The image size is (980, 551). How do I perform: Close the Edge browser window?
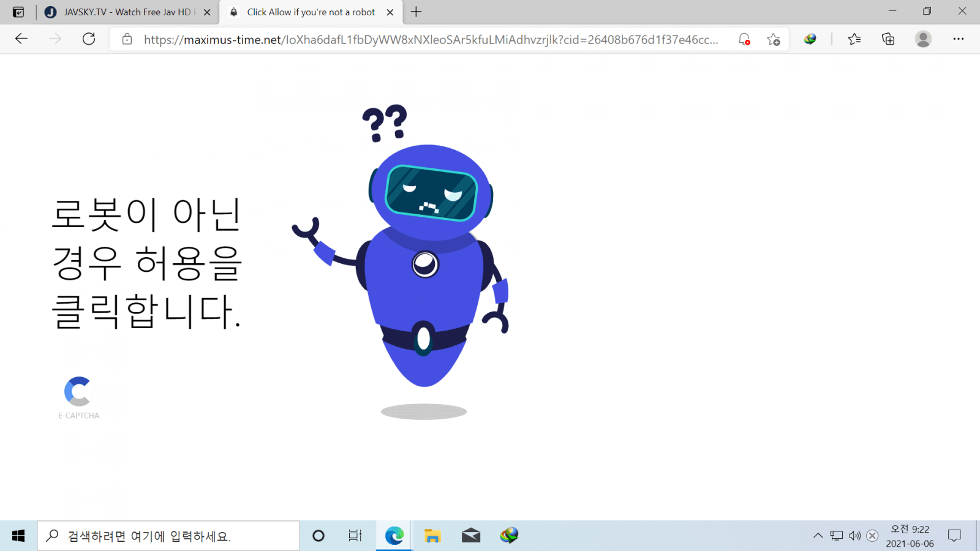[962, 11]
